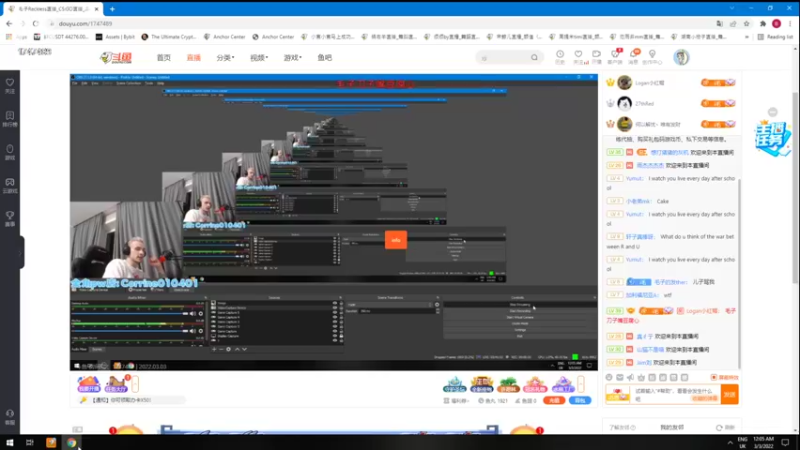Open the 主播任务 streamer task banner
The image size is (800, 450).
click(772, 138)
